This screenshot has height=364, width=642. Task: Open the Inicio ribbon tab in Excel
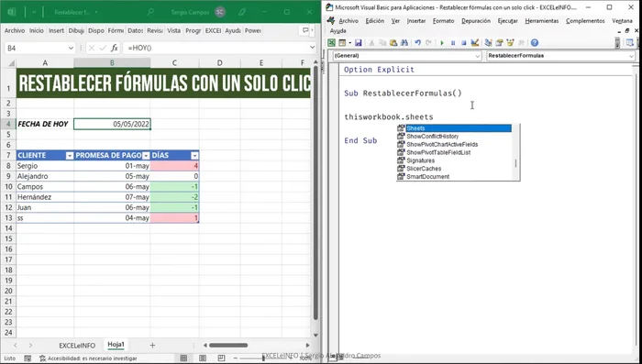[37, 30]
